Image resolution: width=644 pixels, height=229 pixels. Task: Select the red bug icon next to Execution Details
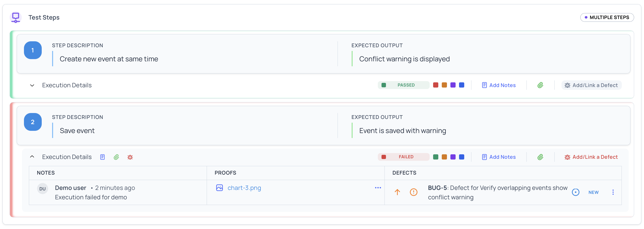(x=130, y=157)
